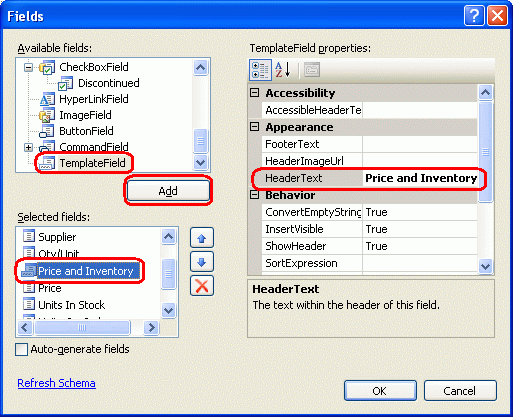Click the ImageField icon
The image size is (513, 417).
(x=47, y=115)
